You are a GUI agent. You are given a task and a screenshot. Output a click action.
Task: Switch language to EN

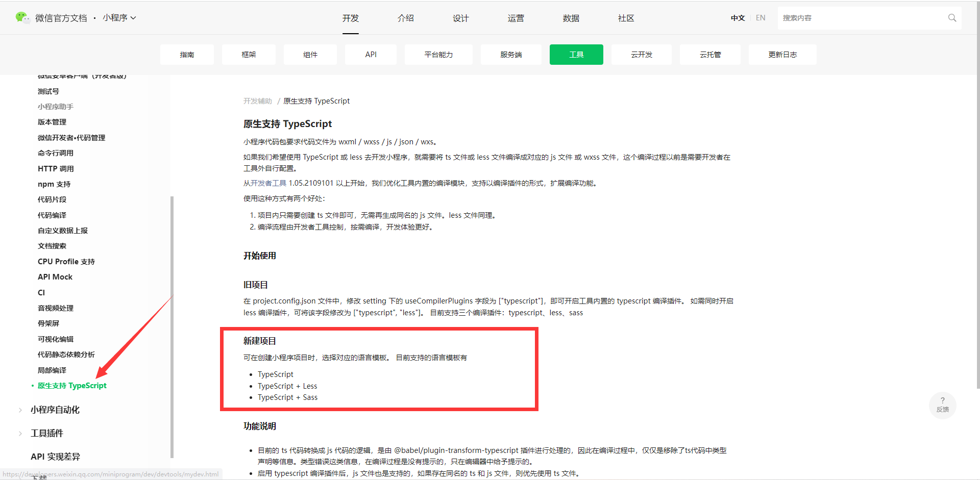pos(760,17)
